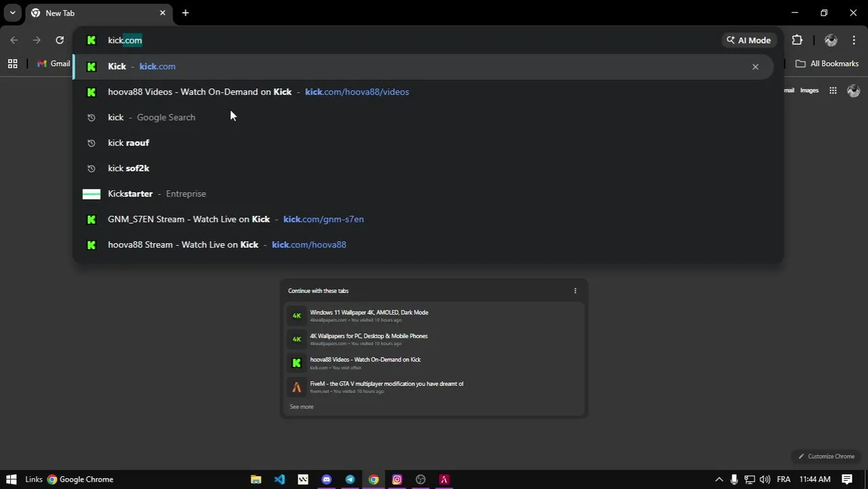This screenshot has width=868, height=489.
Task: Open the tab search dropdown arrow
Action: 12,13
